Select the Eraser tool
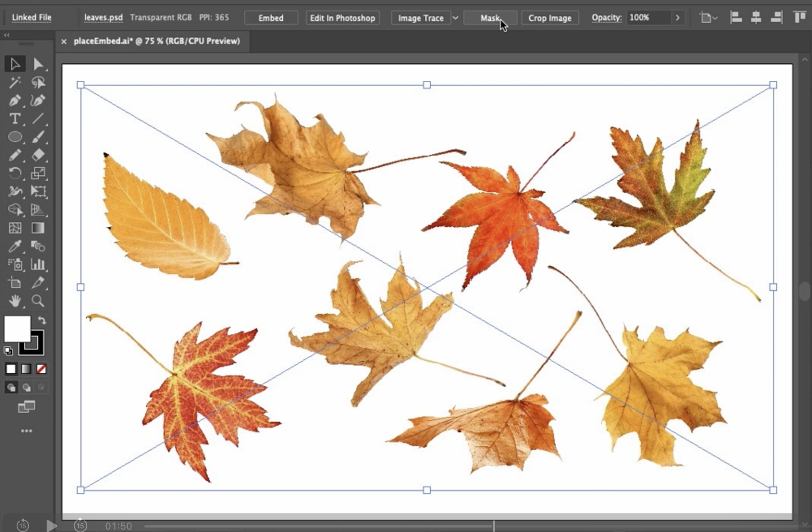This screenshot has height=532, width=812. [x=38, y=155]
